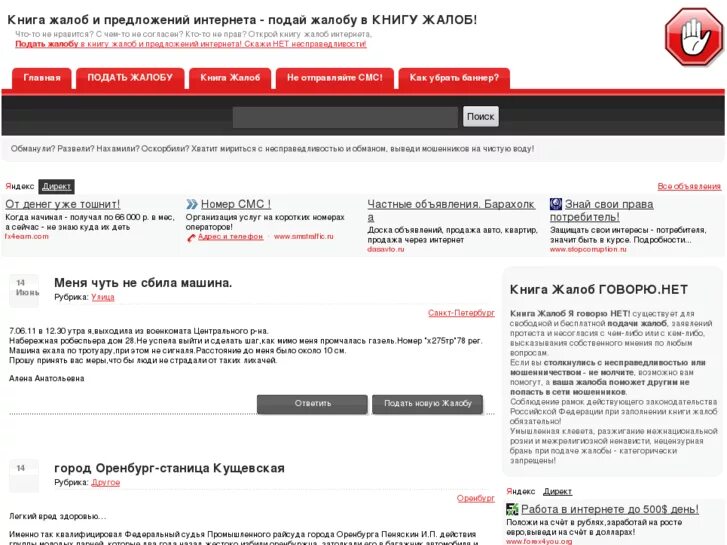This screenshot has width=727, height=545.
Task: Click the Ответить button
Action: tap(312, 404)
